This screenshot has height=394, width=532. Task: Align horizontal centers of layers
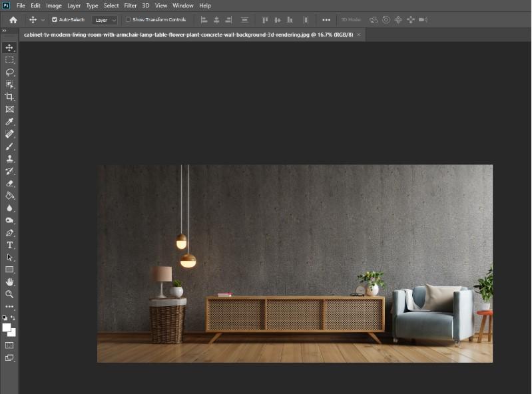(216, 20)
